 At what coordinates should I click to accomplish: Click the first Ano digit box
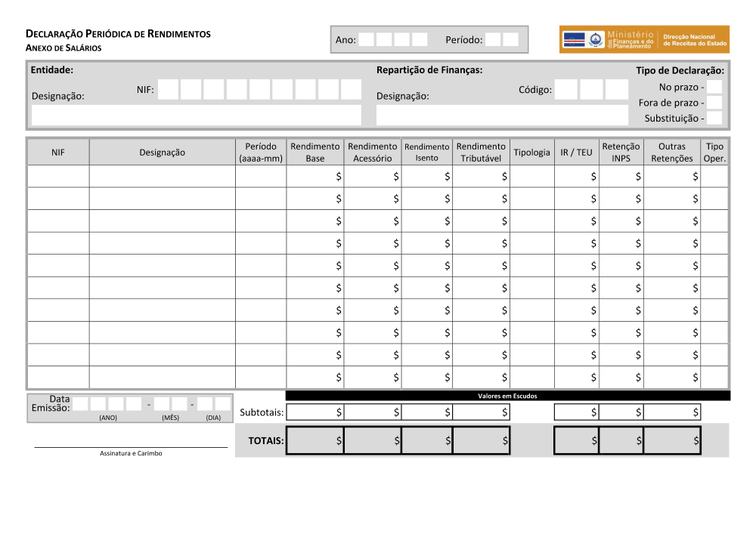[x=367, y=39]
